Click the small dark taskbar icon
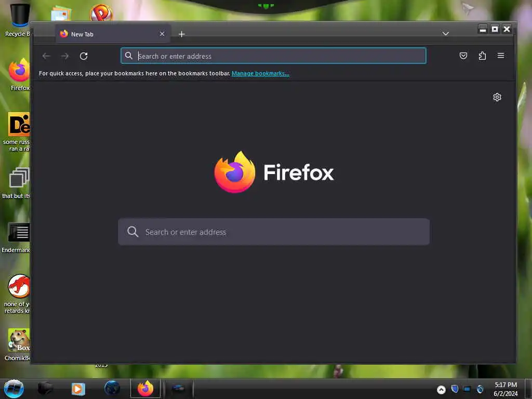 [x=178, y=389]
